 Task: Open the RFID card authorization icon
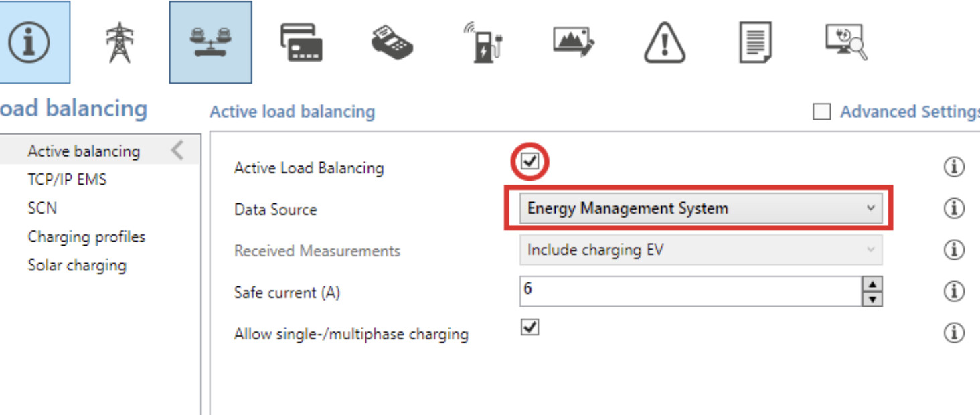click(x=301, y=42)
